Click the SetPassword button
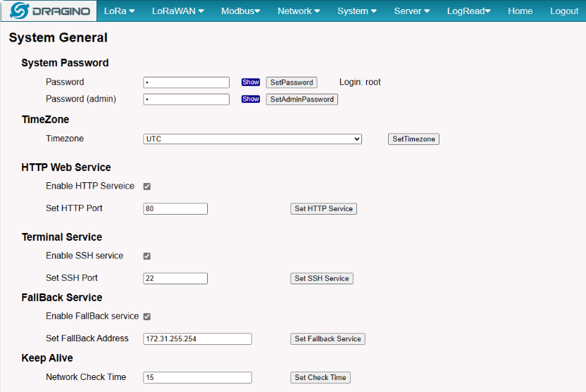Viewport: 586px width, 392px height. click(292, 82)
